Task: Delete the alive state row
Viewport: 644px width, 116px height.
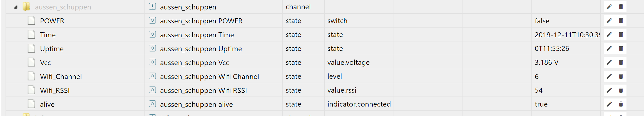Action: [621, 104]
